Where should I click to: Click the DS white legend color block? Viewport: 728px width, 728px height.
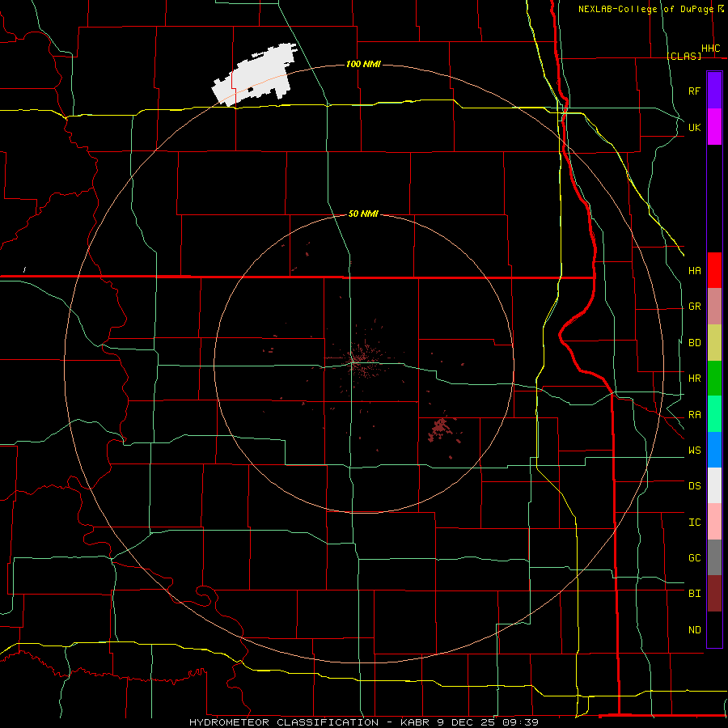[x=714, y=485]
